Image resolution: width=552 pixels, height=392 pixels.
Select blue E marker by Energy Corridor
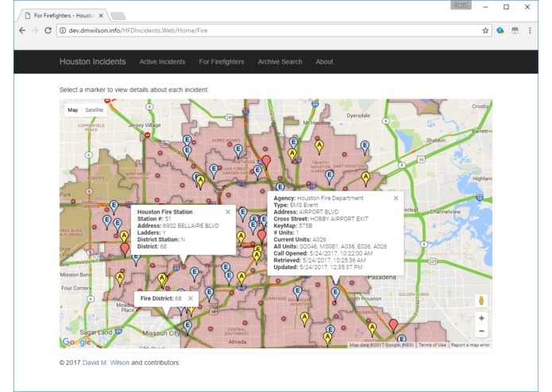pyautogui.click(x=114, y=207)
